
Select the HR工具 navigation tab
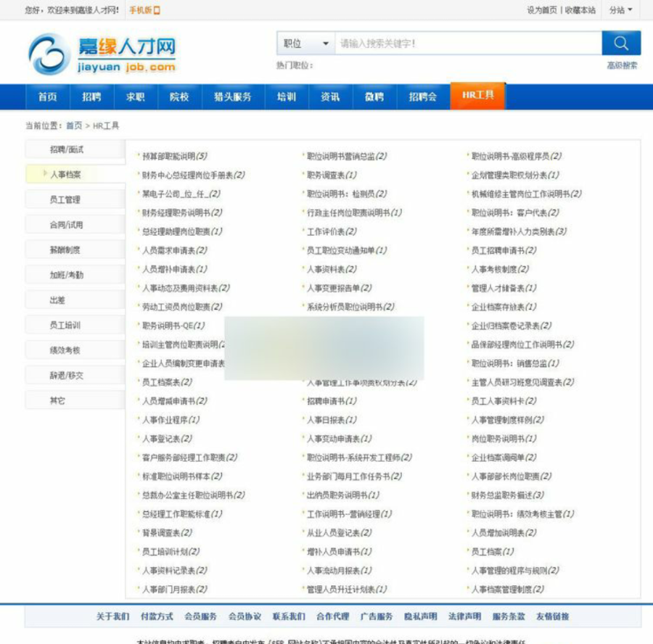click(477, 95)
